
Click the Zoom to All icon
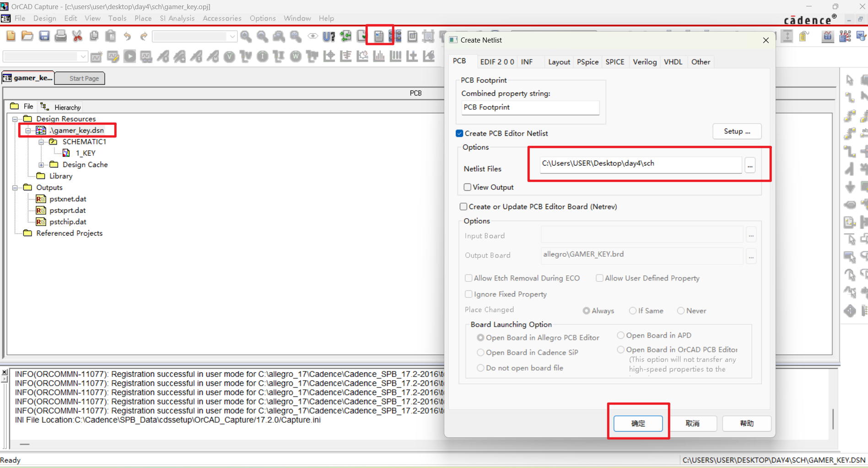296,36
